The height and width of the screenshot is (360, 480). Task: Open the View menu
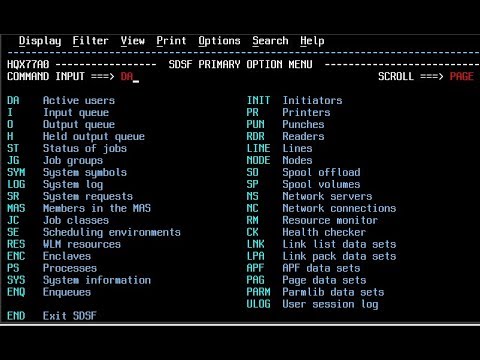(133, 41)
